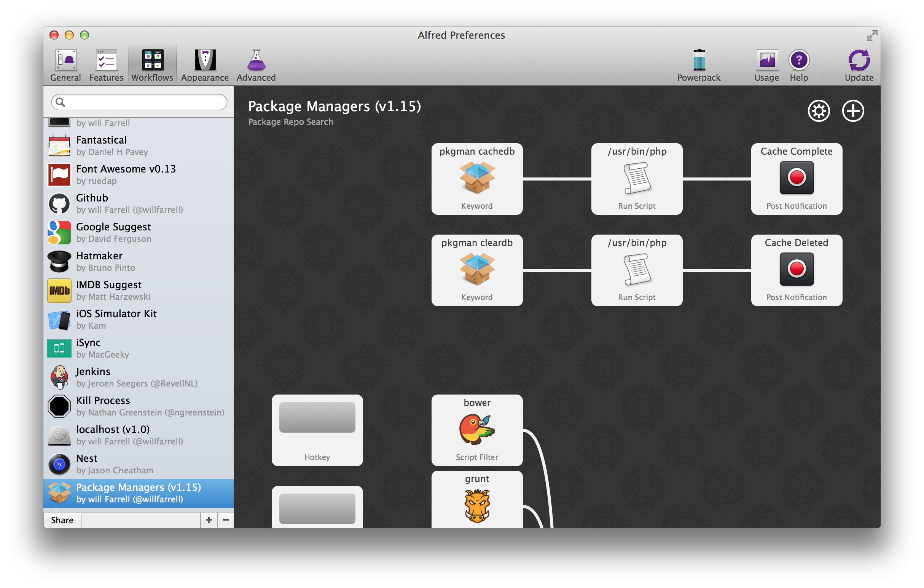Select the Google Suggest workflow
Screen dimensions: 924x588
point(139,233)
